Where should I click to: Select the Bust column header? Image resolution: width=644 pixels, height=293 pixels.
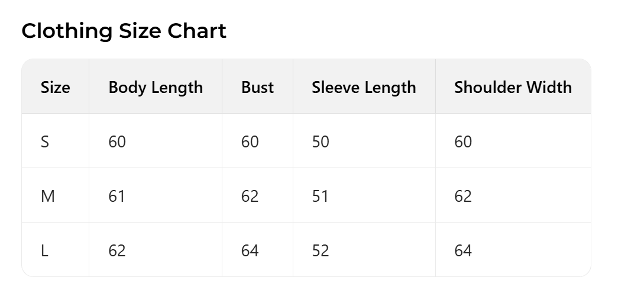pyautogui.click(x=257, y=87)
